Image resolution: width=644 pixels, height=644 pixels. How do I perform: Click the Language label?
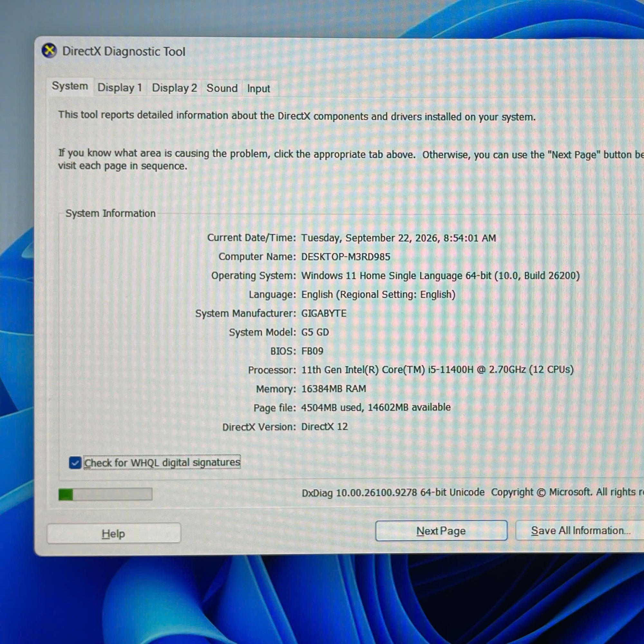point(272,295)
